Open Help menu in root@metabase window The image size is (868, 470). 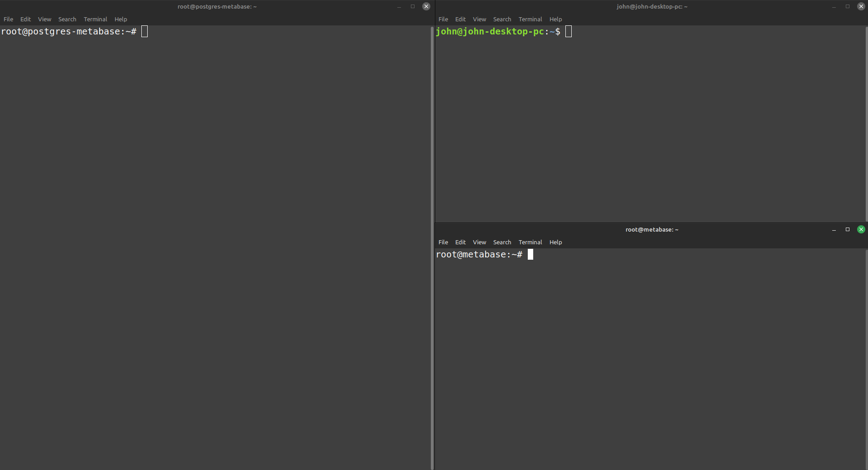(555, 242)
